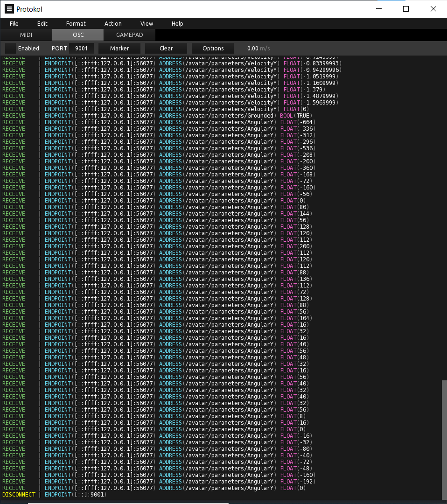Screen dimensions: 447x504
Task: Click the horizontal scrollbar at the bottom
Action: [128, 503]
